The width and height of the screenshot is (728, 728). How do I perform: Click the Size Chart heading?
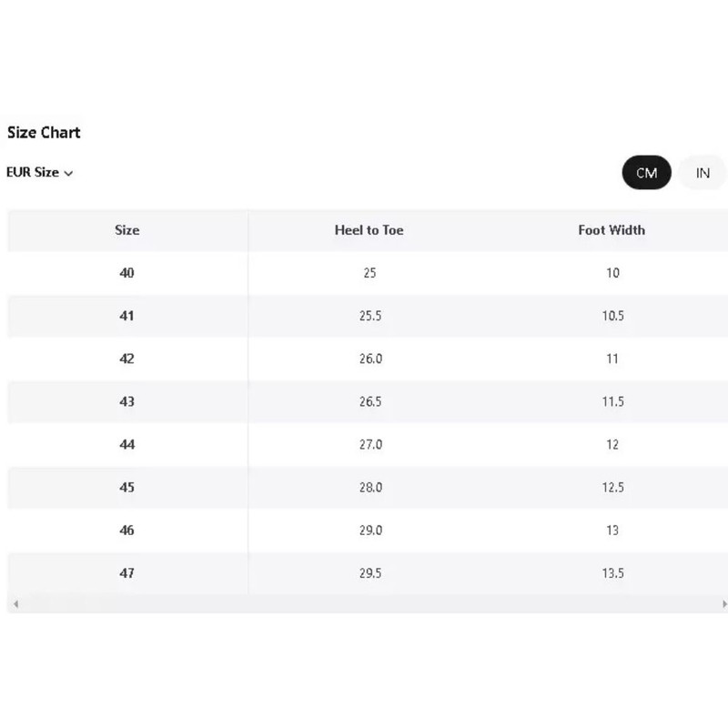pyautogui.click(x=44, y=133)
